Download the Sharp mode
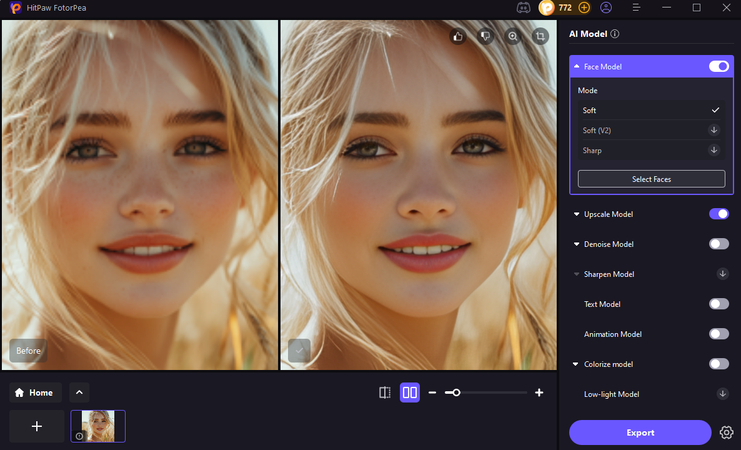The height and width of the screenshot is (450, 741). 714,150
